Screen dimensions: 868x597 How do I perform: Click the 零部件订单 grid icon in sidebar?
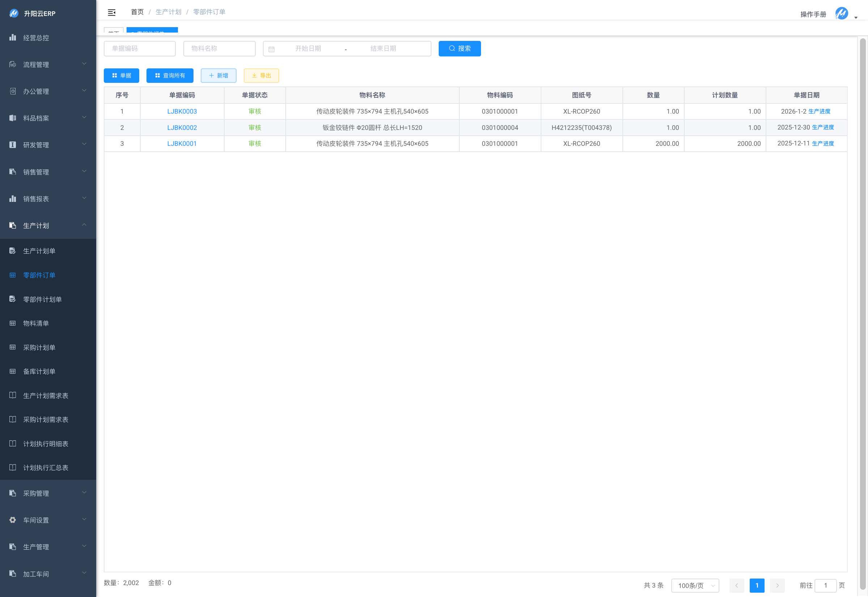tap(13, 275)
